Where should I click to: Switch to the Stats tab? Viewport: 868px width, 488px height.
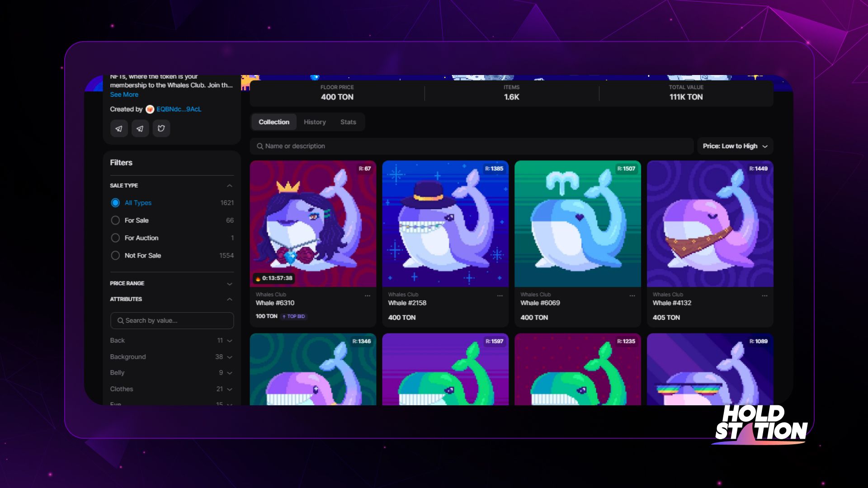pyautogui.click(x=348, y=122)
